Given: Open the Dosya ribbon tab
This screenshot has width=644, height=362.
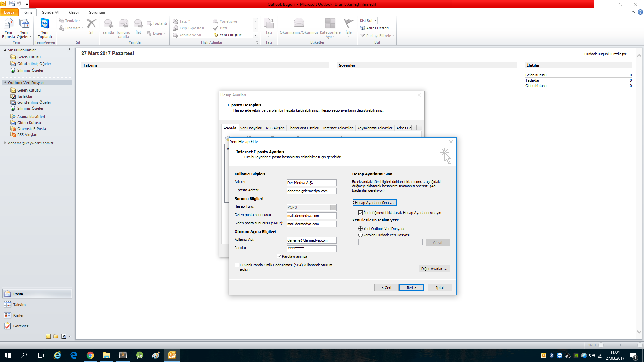Looking at the screenshot, I should pyautogui.click(x=9, y=12).
